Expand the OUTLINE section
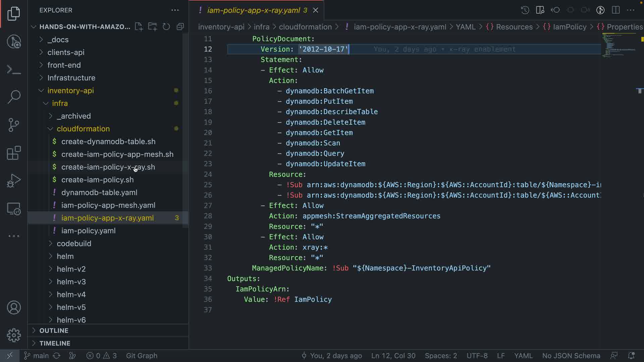The image size is (644, 362). coord(54,330)
